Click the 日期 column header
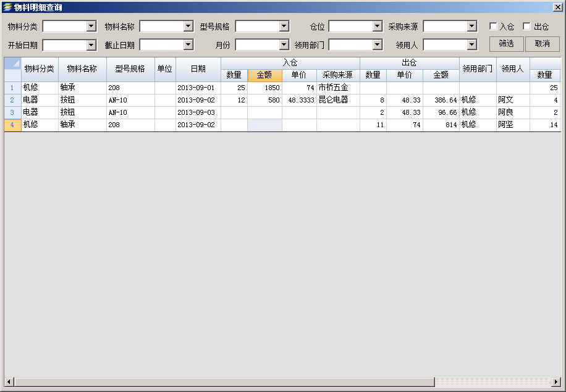The image size is (566, 392). [198, 69]
